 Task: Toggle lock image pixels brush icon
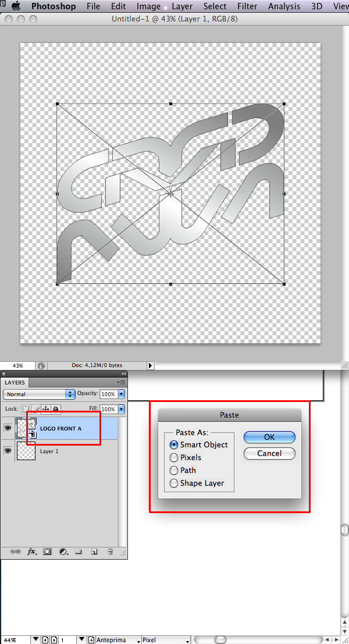click(36, 409)
